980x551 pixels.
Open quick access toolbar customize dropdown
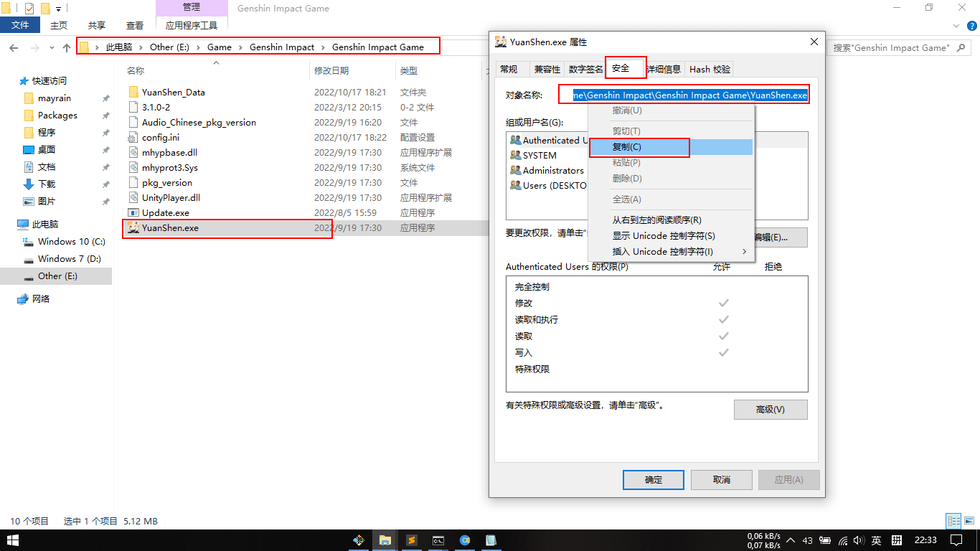58,9
